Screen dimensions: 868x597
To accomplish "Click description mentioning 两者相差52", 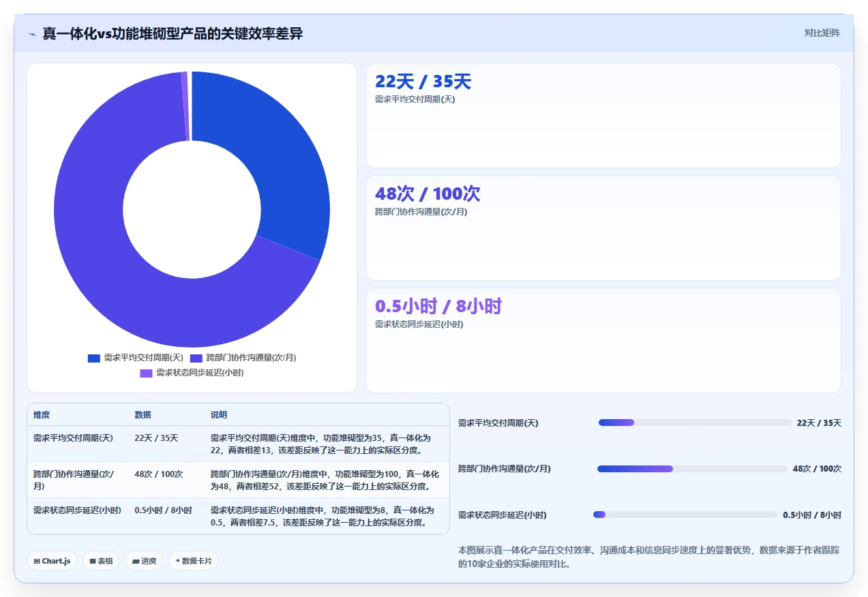I will (x=325, y=480).
